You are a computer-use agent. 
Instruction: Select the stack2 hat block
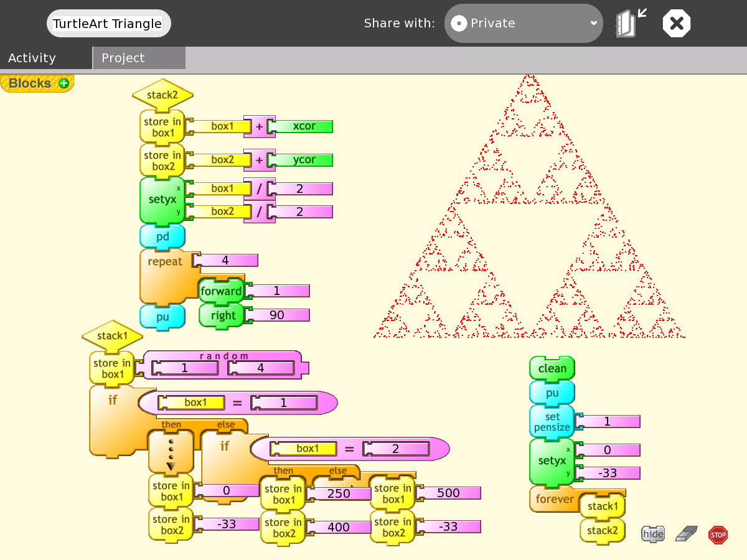[162, 95]
